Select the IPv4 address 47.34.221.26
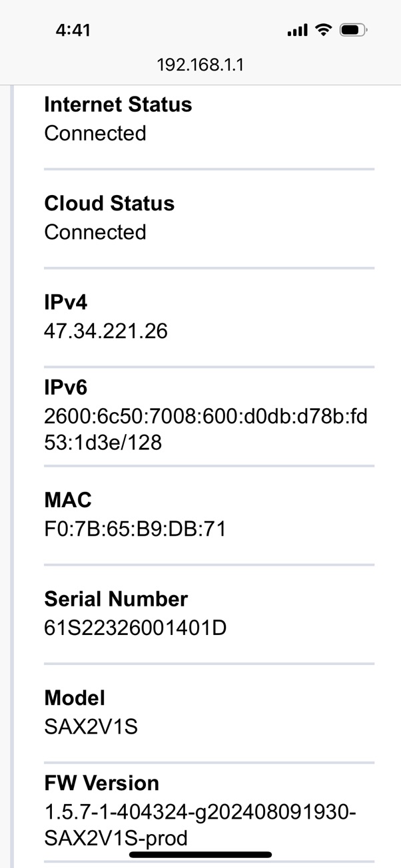The height and width of the screenshot is (868, 401). click(x=106, y=331)
